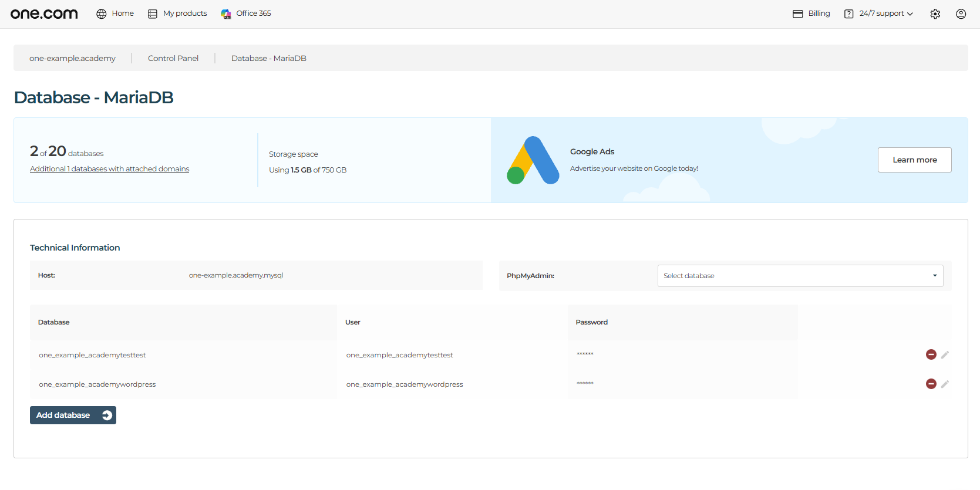Open Office 365 from top navigation
The height and width of the screenshot is (490, 980).
point(246,13)
